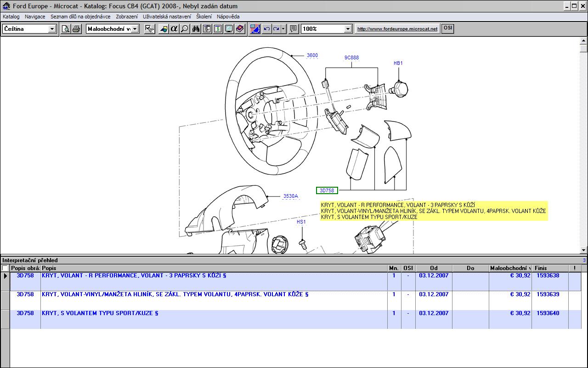Image resolution: width=588 pixels, height=368 pixels.
Task: Click the speech bubble notes icon
Action: coord(294,29)
